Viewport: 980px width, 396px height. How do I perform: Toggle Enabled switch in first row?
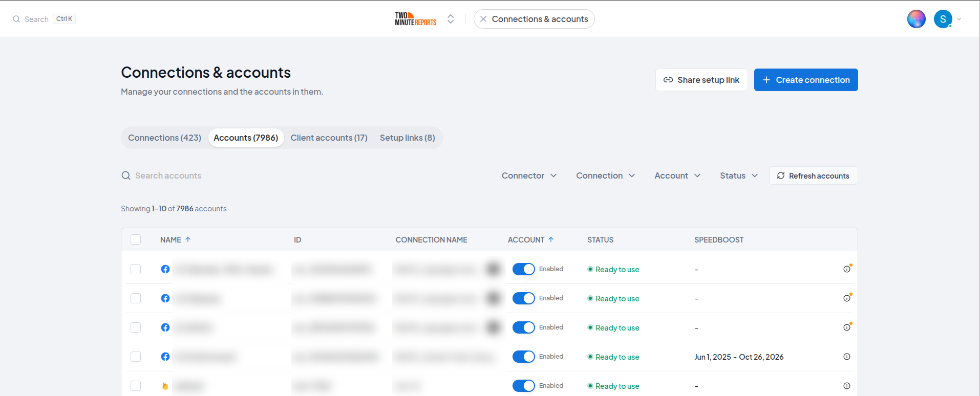523,269
